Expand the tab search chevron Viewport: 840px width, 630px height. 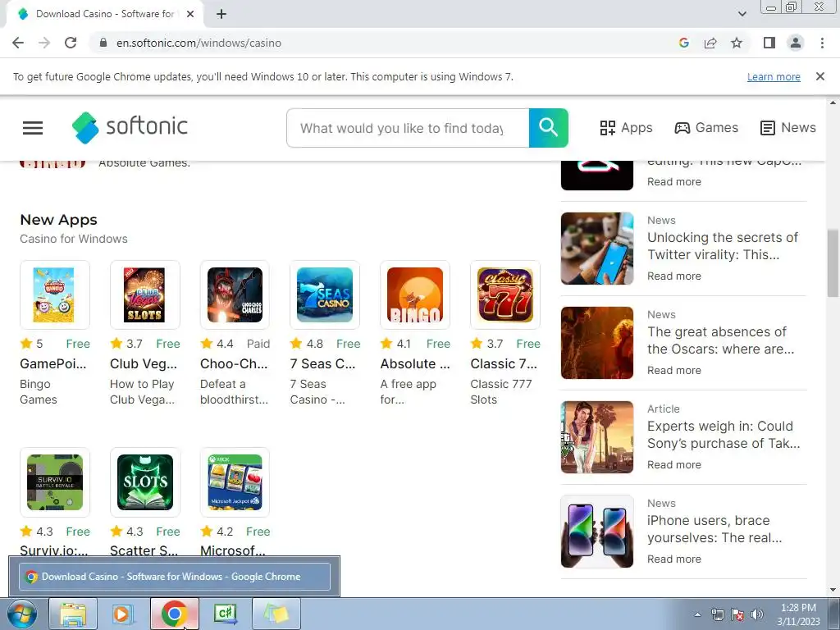[x=742, y=14]
